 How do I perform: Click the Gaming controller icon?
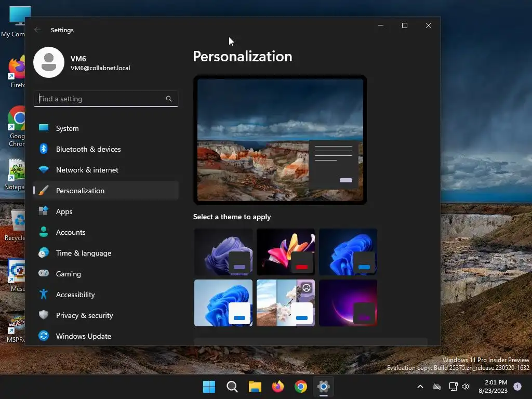[x=44, y=273]
